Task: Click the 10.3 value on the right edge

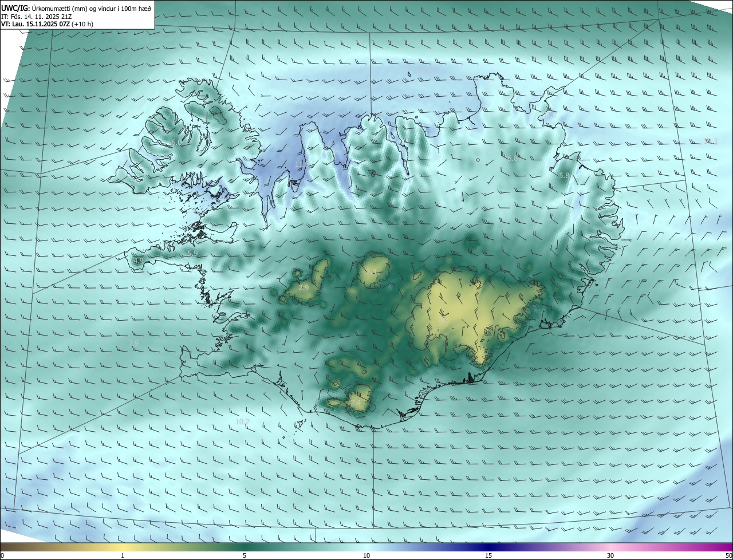Action: click(711, 141)
